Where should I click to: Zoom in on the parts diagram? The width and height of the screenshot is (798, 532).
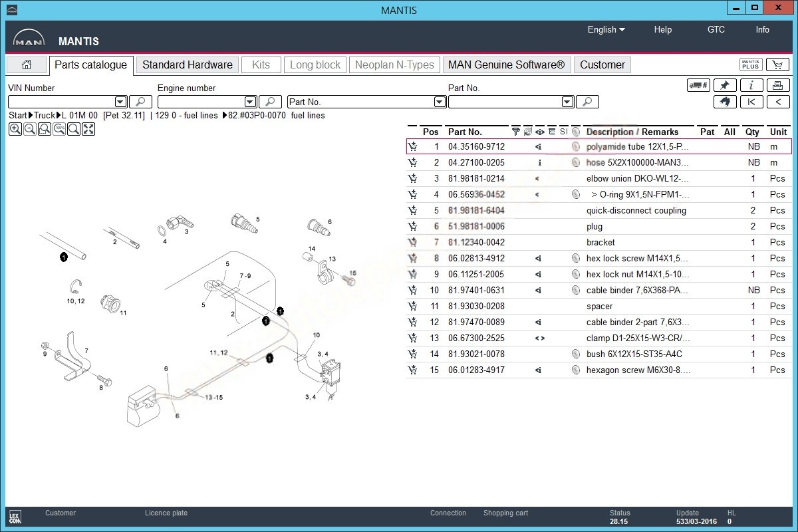point(15,129)
